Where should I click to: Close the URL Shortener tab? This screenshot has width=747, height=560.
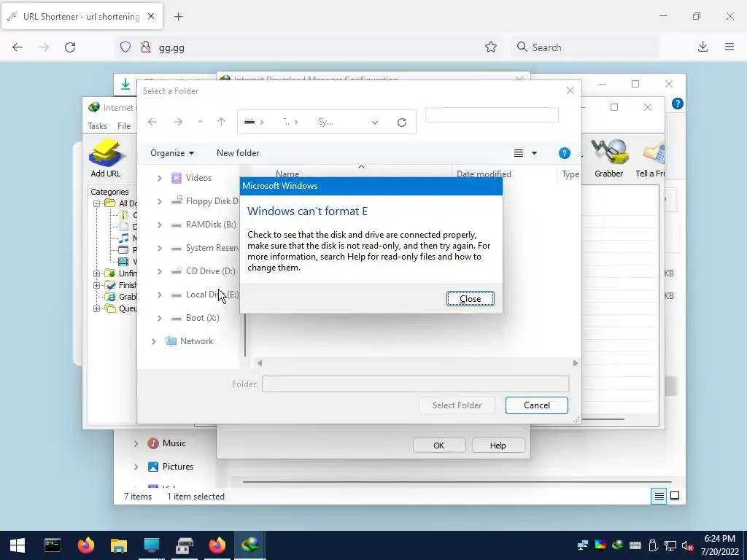[x=151, y=16]
